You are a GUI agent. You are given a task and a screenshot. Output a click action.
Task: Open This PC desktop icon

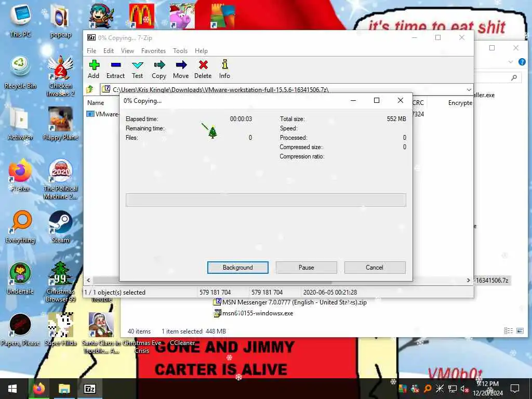pos(20,21)
